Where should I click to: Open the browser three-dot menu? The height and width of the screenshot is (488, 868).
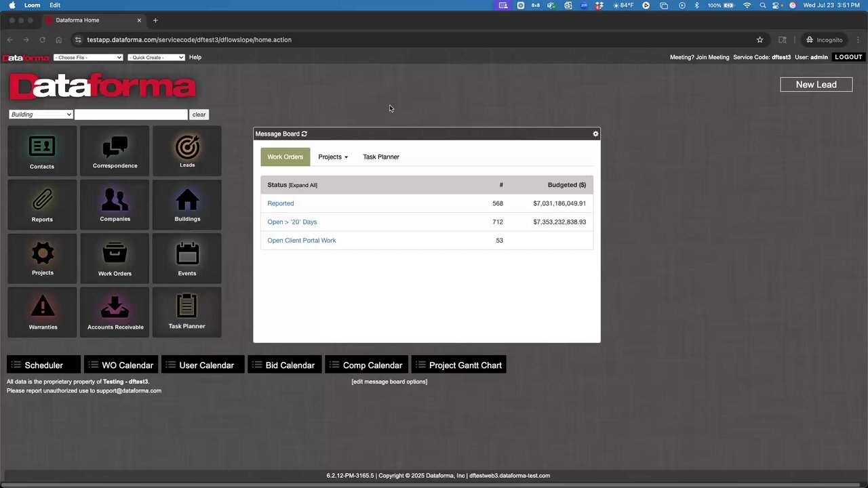[858, 40]
